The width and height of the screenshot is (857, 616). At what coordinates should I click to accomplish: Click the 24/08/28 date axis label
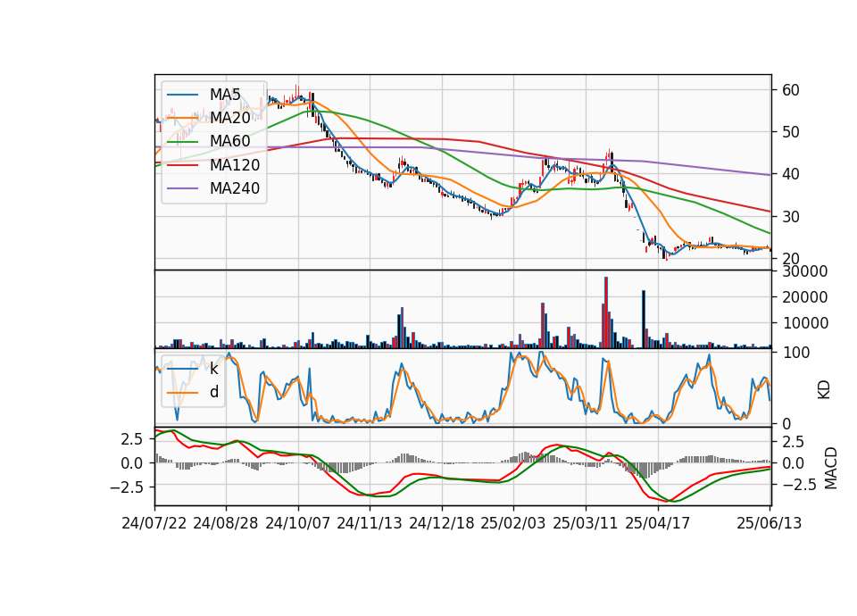[x=226, y=523]
